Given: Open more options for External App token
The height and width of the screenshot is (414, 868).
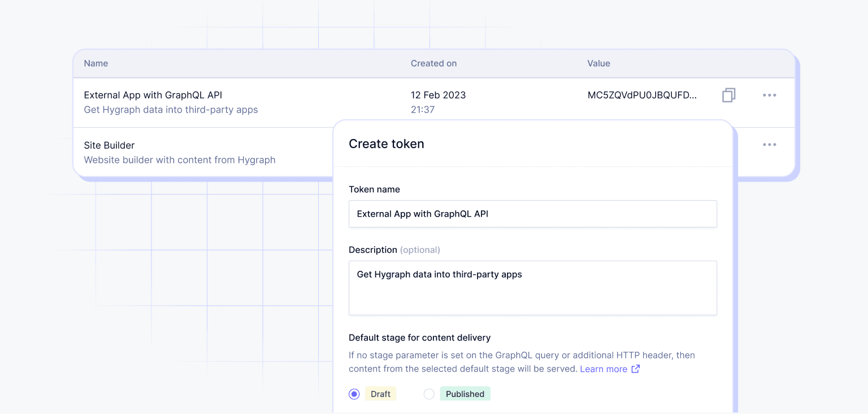Looking at the screenshot, I should 769,96.
